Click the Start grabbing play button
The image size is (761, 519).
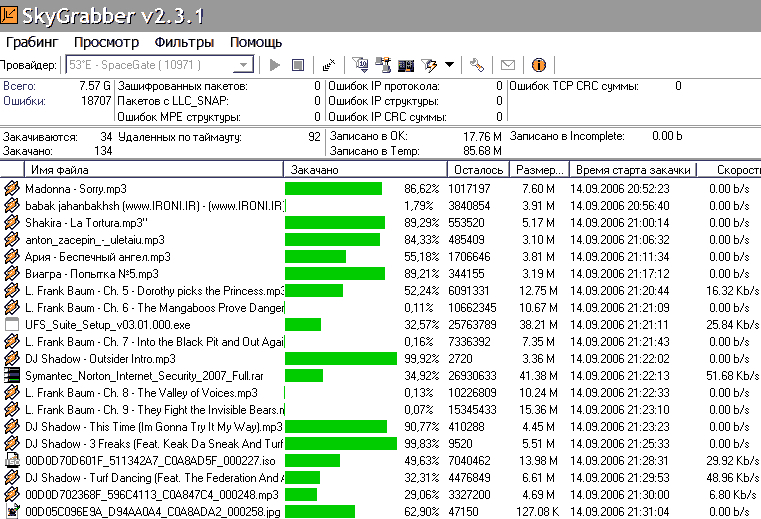275,65
